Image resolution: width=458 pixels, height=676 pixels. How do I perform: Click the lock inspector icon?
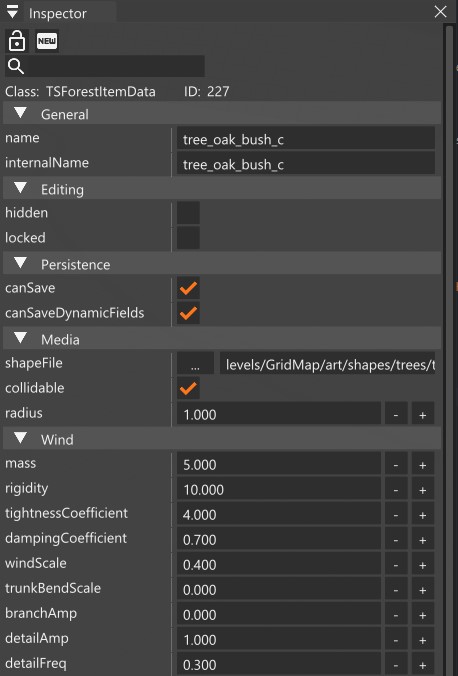17,41
